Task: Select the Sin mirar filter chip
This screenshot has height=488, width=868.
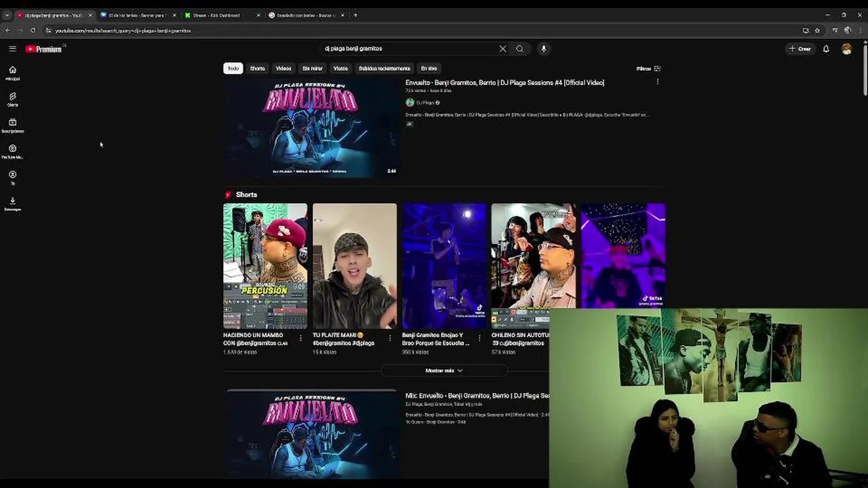Action: tap(312, 68)
